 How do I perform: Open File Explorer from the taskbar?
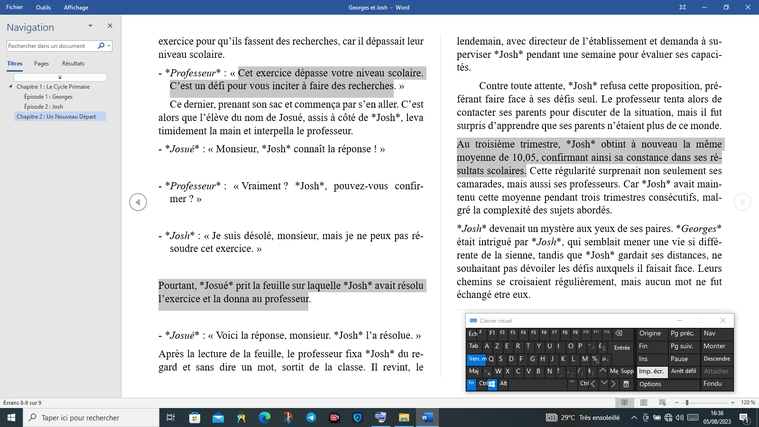point(404,417)
